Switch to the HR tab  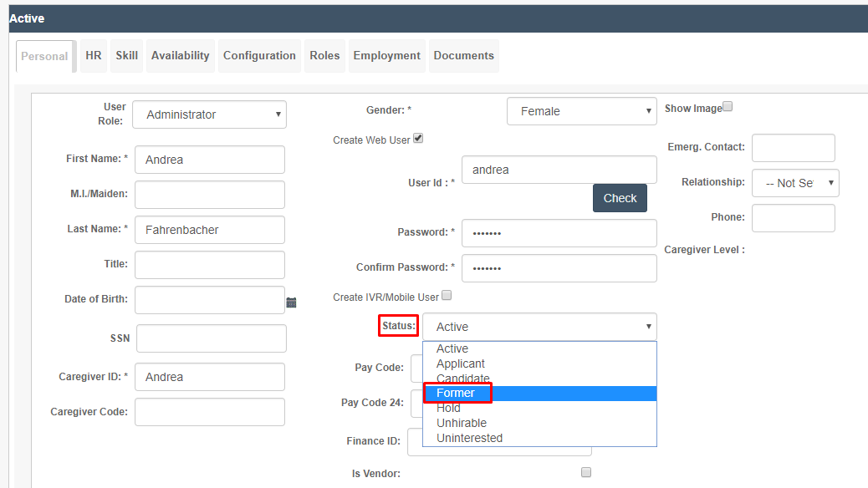(x=94, y=56)
